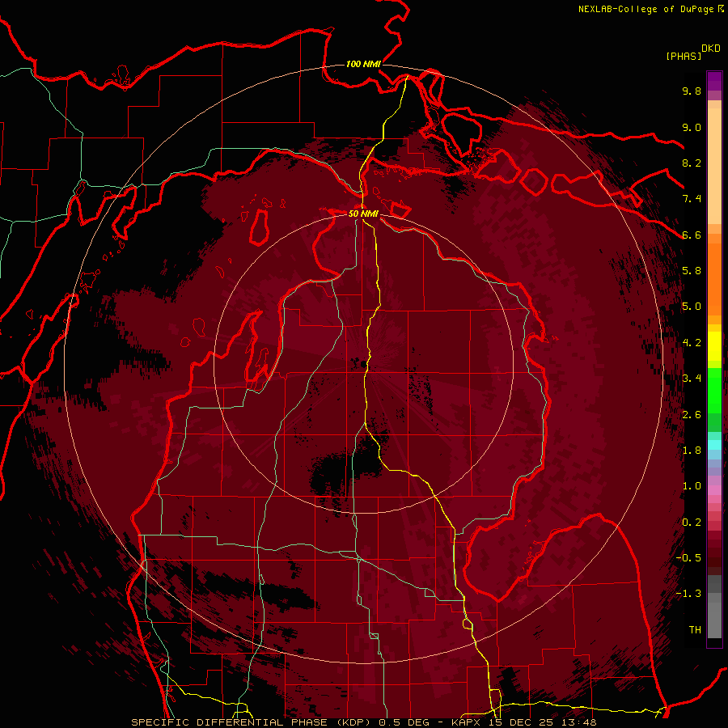Pick the pink segment near 1.0 value
The width and height of the screenshot is (728, 728).
pyautogui.click(x=714, y=490)
